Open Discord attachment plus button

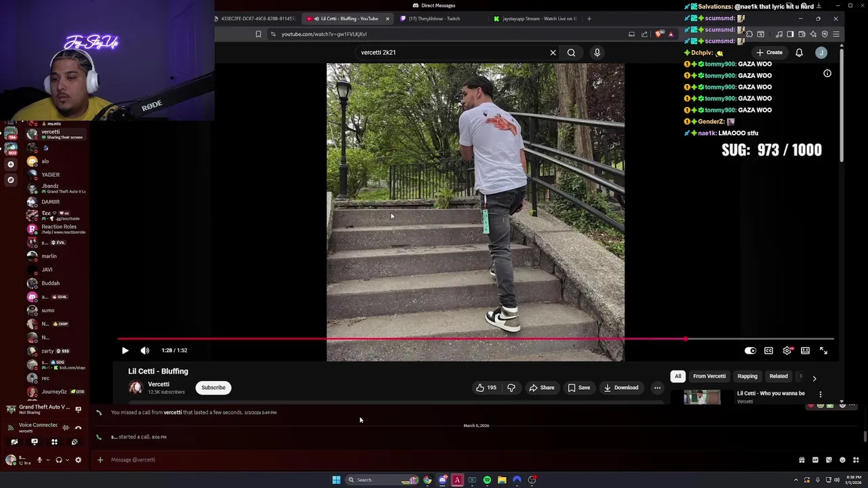coord(100,460)
